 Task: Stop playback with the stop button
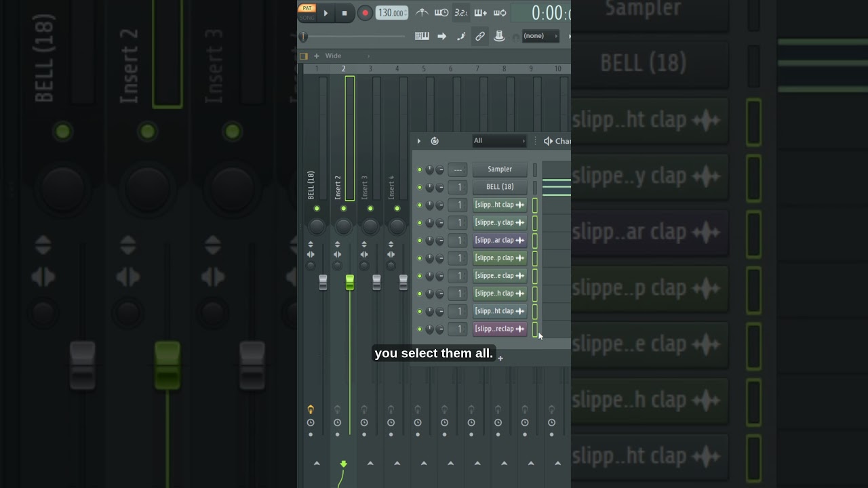(x=344, y=13)
